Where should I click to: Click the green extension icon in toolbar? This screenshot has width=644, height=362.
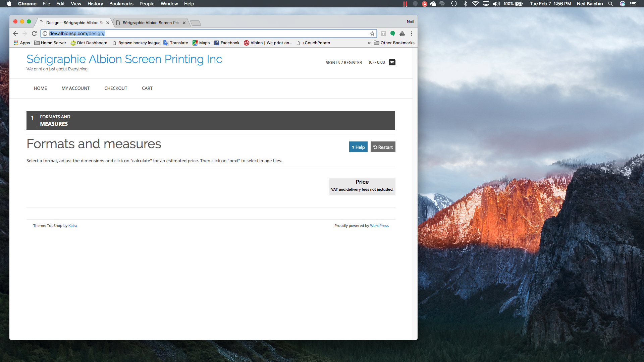click(x=392, y=33)
